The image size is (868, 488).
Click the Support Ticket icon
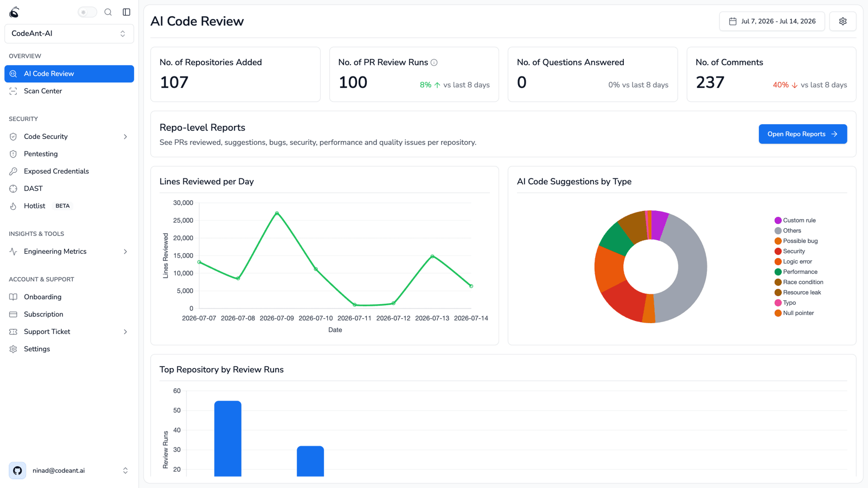[x=14, y=332]
